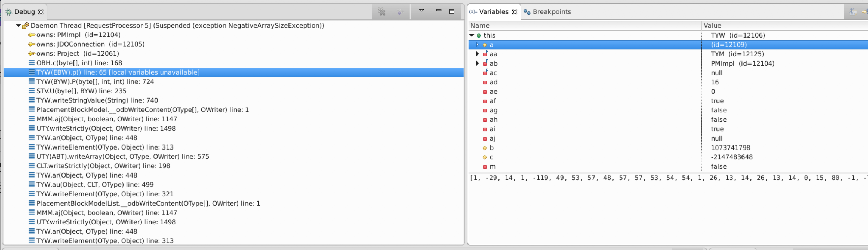Click the Value column header
This screenshot has height=250, width=868.
[784, 26]
